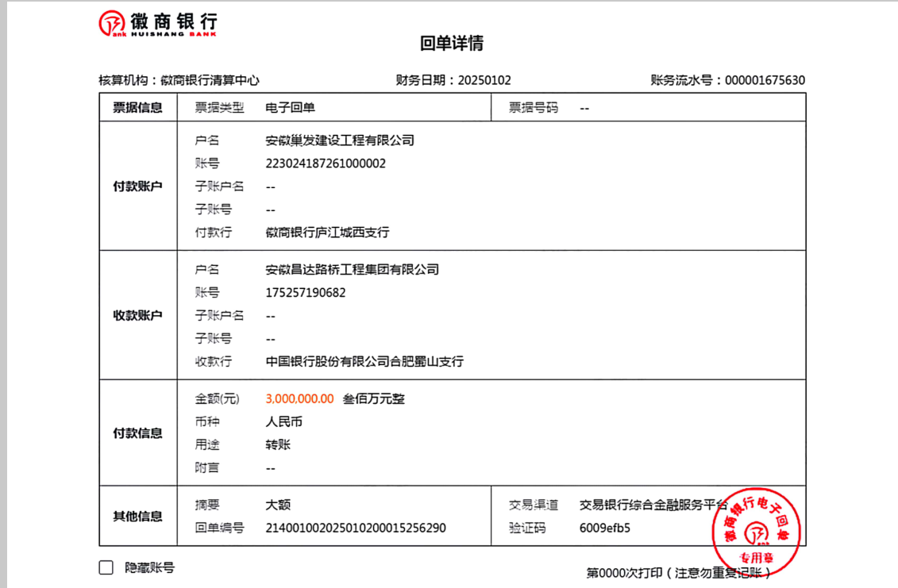Enable the 隐藏账号 checkbox
The image size is (898, 588).
click(x=106, y=567)
